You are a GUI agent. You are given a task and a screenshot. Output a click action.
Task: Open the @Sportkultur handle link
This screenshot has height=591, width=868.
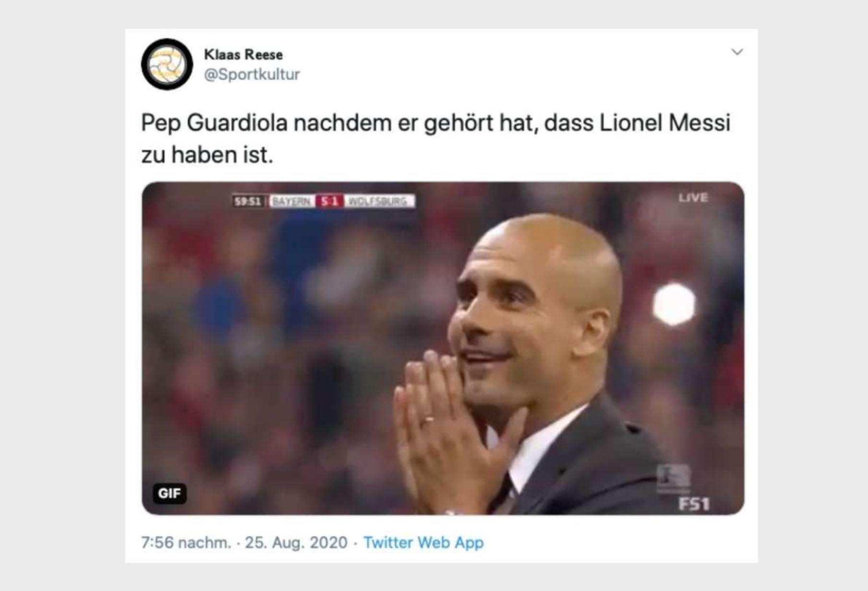[x=252, y=74]
